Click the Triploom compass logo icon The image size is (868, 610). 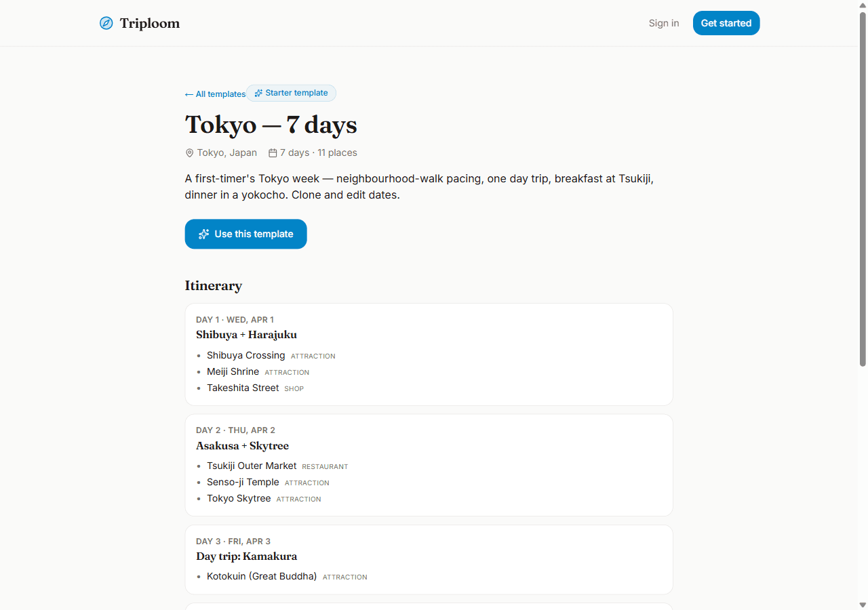pyautogui.click(x=106, y=23)
